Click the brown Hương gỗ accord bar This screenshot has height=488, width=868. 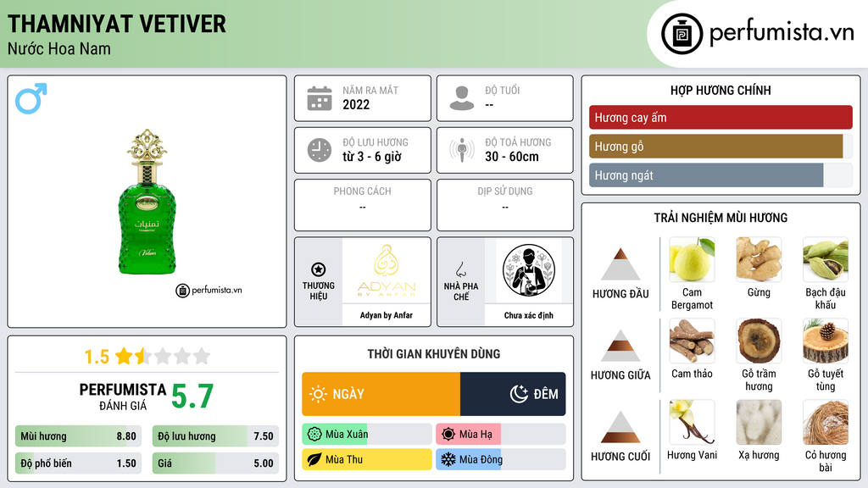tap(715, 147)
